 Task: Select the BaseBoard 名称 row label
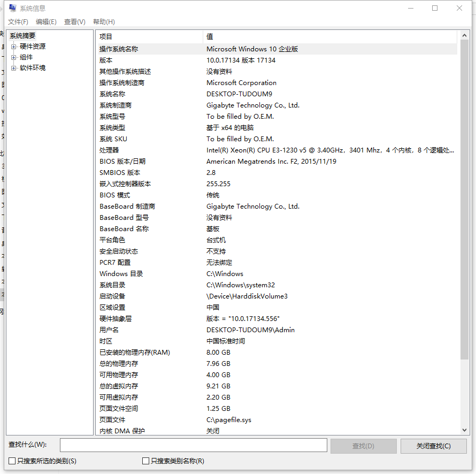coord(124,229)
